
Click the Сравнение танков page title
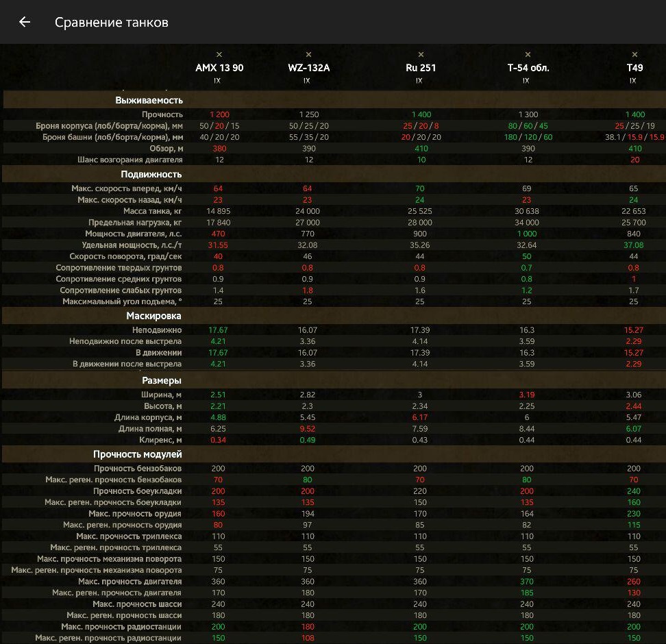pyautogui.click(x=112, y=22)
